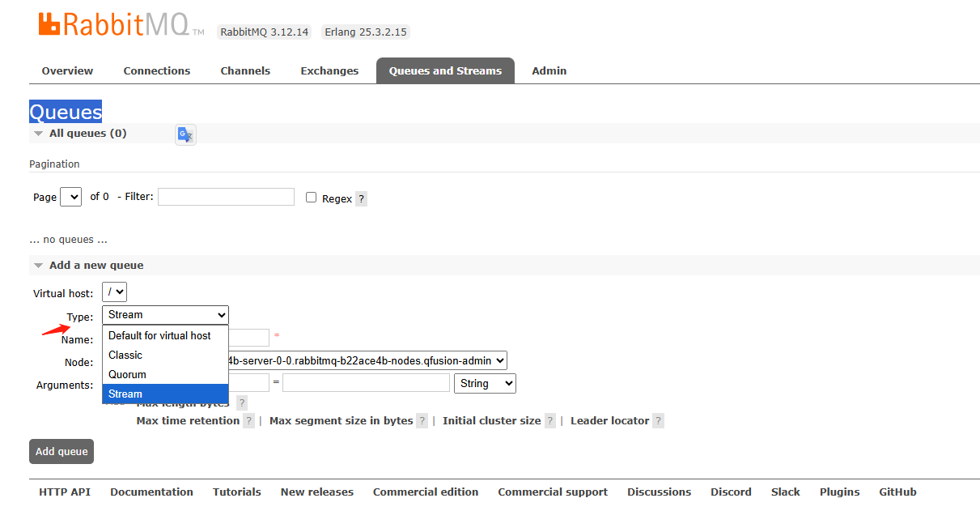Image resolution: width=980 pixels, height=528 pixels.
Task: Focus the Filter text field
Action: [226, 197]
